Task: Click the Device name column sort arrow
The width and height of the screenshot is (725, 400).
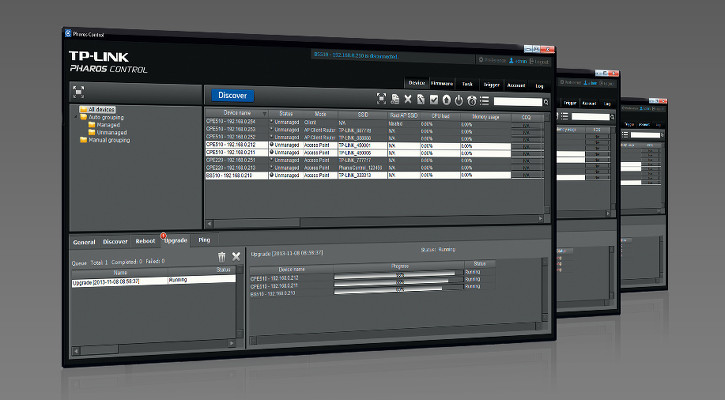Action: pyautogui.click(x=264, y=114)
